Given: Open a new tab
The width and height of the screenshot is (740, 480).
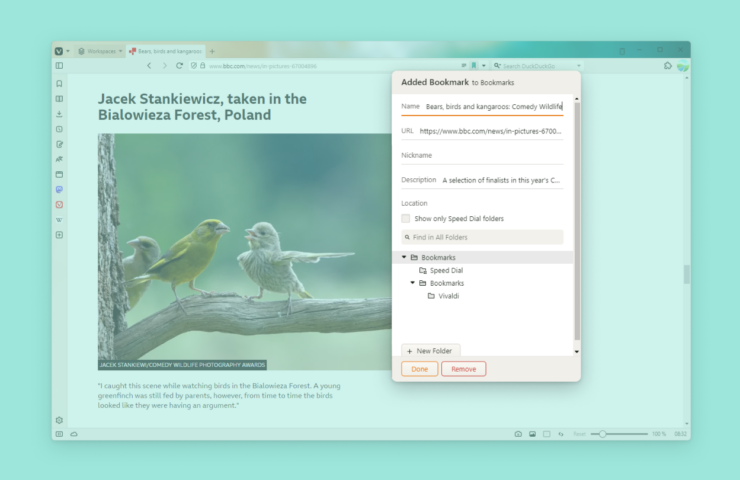Looking at the screenshot, I should point(212,51).
